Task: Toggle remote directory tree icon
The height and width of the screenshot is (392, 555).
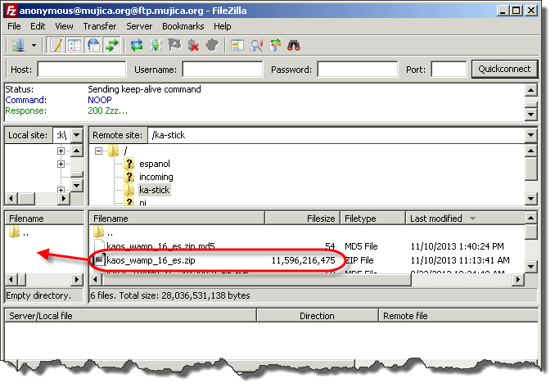Action: tap(93, 45)
